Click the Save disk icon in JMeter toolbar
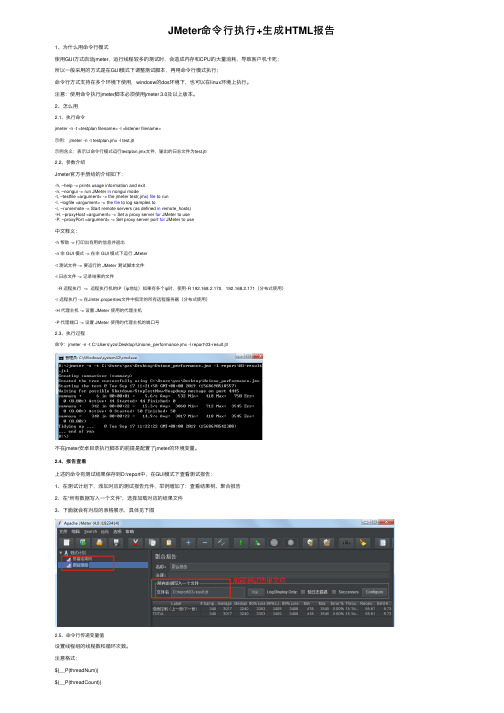The image size is (504, 713). (x=116, y=542)
